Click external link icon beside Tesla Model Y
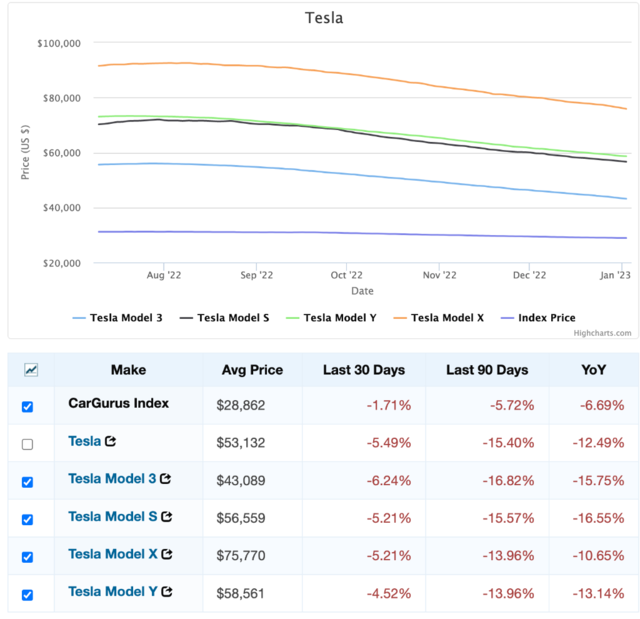 tap(167, 592)
